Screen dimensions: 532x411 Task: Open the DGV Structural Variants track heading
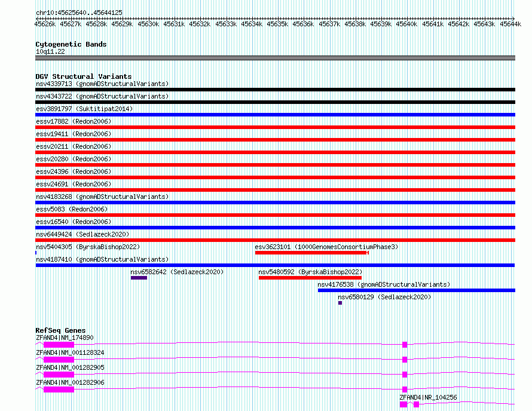click(x=84, y=76)
